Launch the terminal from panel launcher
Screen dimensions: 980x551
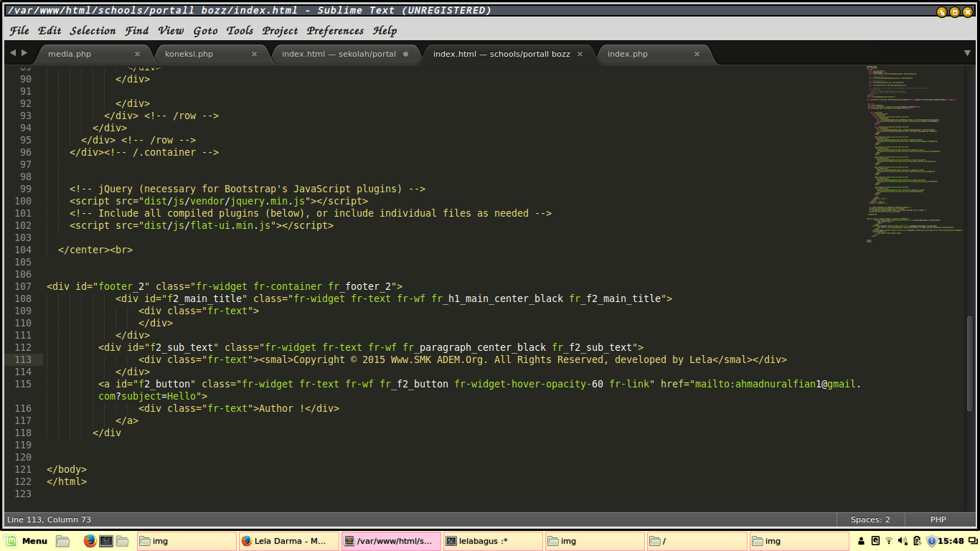click(x=106, y=541)
